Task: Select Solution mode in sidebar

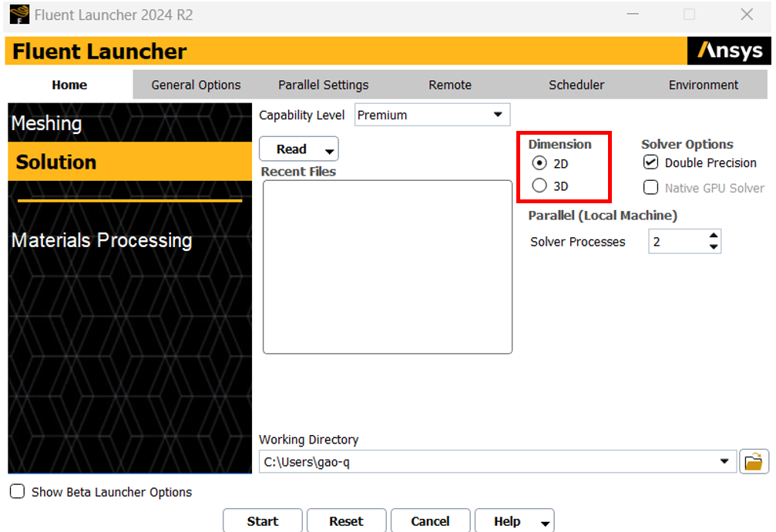Action: [129, 162]
